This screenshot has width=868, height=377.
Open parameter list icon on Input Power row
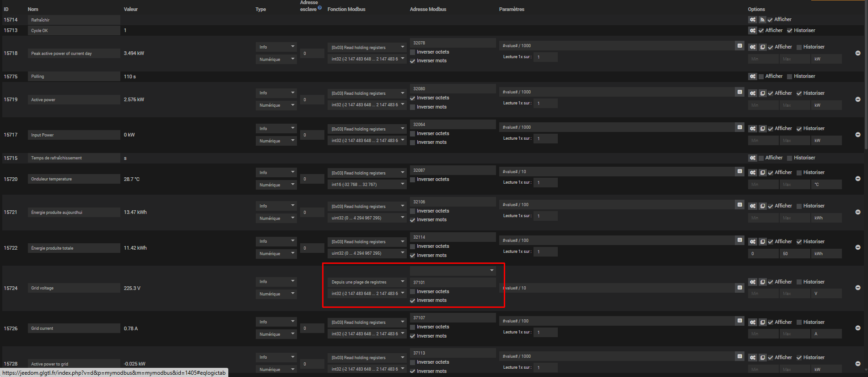(739, 127)
